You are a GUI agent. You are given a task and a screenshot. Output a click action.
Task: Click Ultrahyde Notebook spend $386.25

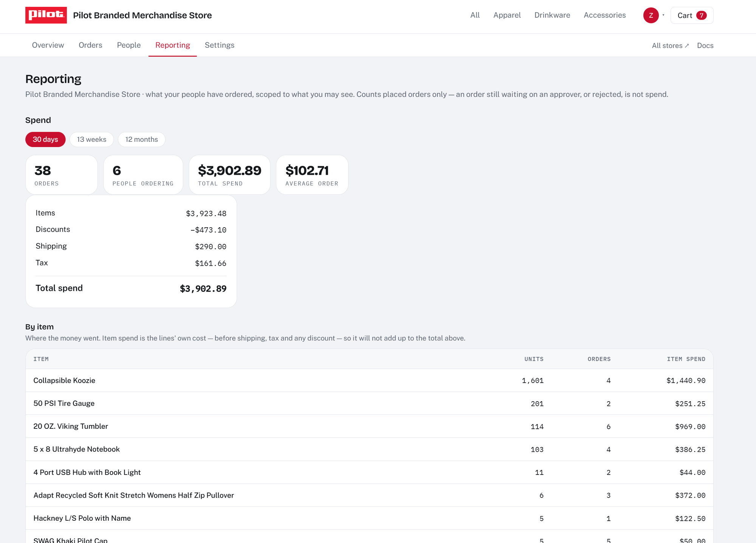tap(690, 449)
